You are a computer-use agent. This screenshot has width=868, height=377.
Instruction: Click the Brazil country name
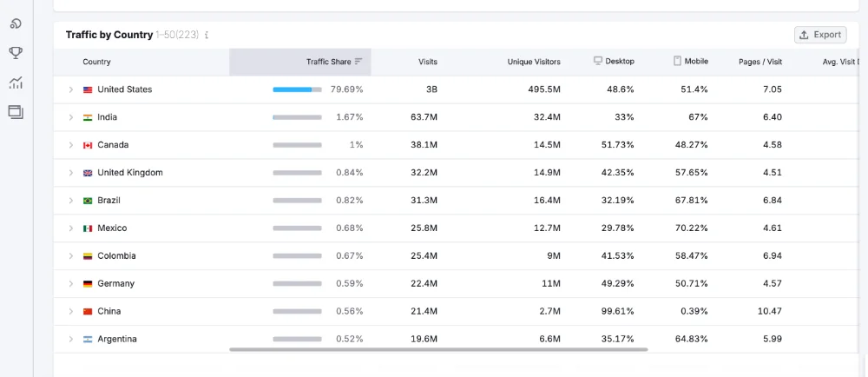point(108,201)
